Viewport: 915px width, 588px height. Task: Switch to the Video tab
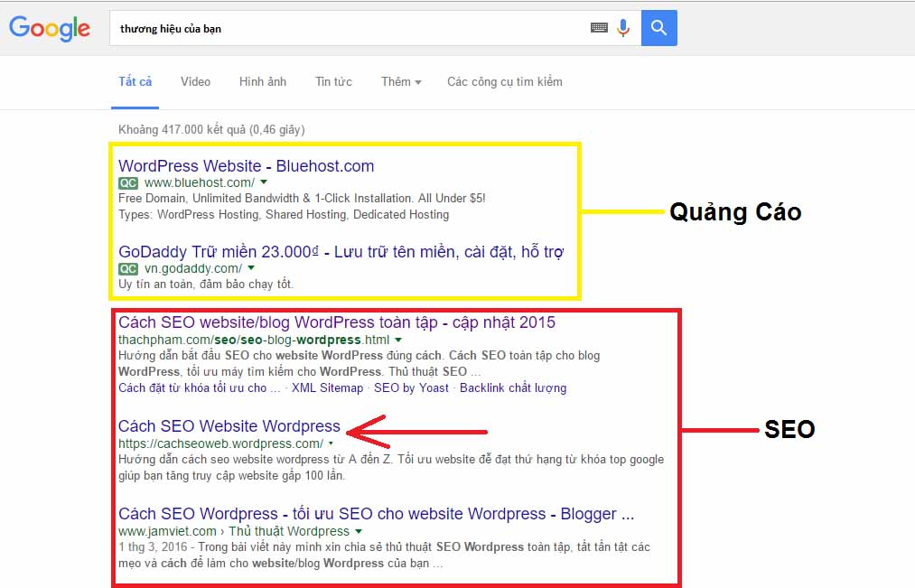pyautogui.click(x=195, y=81)
